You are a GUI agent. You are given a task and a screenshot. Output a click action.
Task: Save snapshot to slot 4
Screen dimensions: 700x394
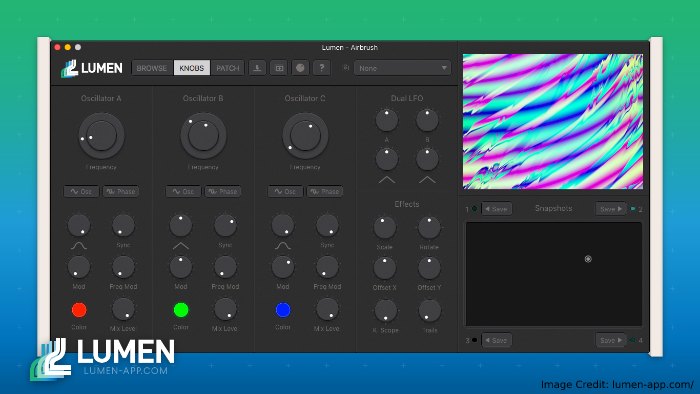pyautogui.click(x=611, y=340)
